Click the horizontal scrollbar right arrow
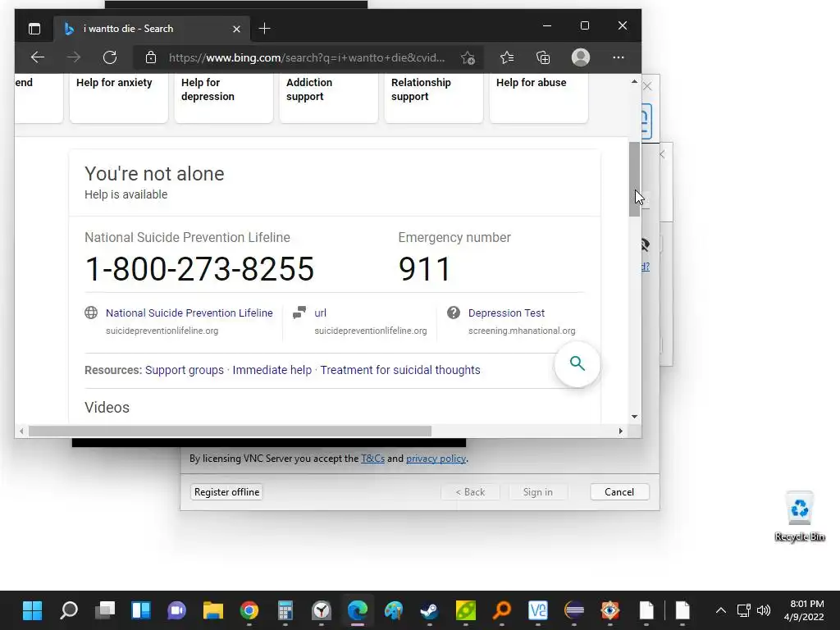The image size is (840, 630). click(620, 431)
